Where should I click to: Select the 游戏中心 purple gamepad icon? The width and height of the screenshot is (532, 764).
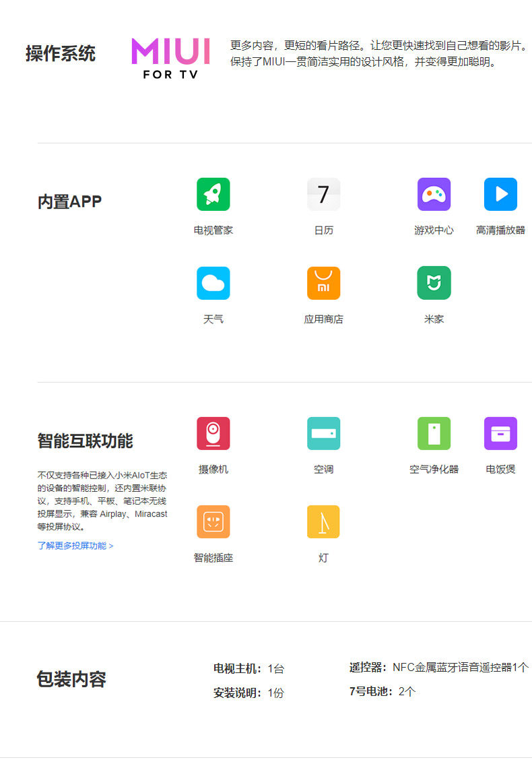coord(434,195)
